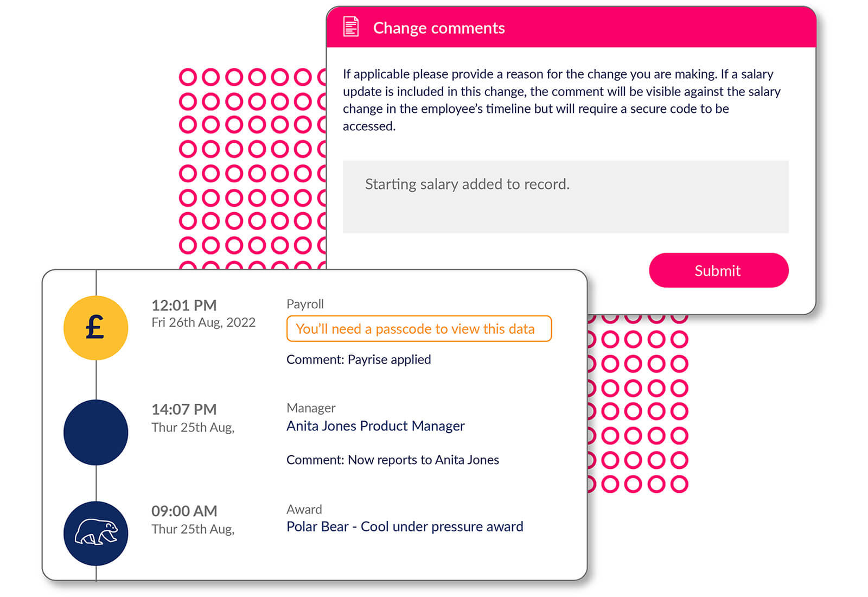Click the Manager category label
This screenshot has width=868, height=597.
coord(311,408)
